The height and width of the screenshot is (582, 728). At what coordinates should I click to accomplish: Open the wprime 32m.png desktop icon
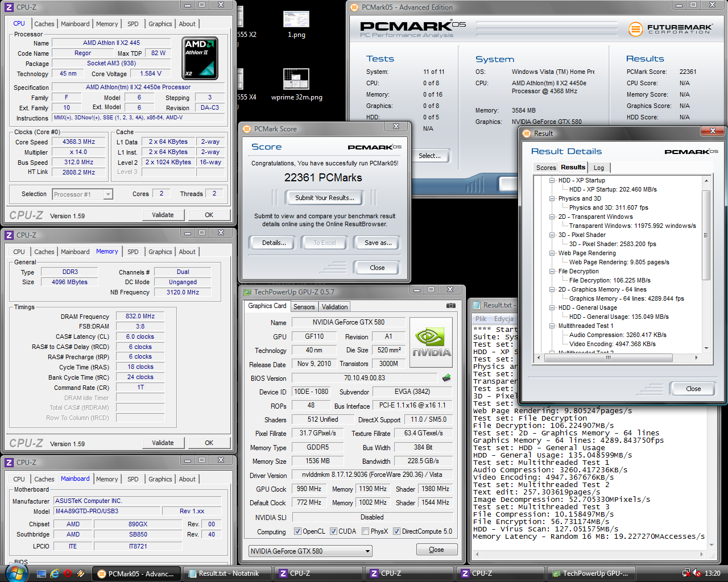pos(296,84)
